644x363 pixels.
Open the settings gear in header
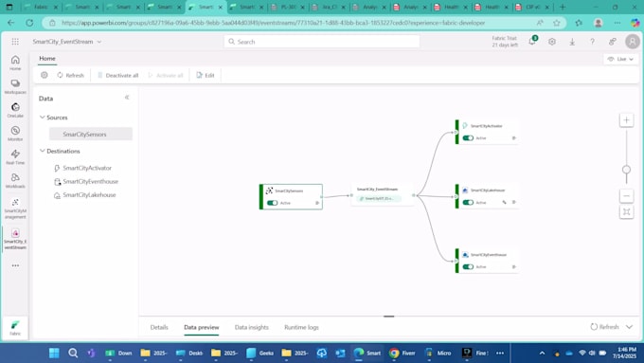pyautogui.click(x=552, y=42)
